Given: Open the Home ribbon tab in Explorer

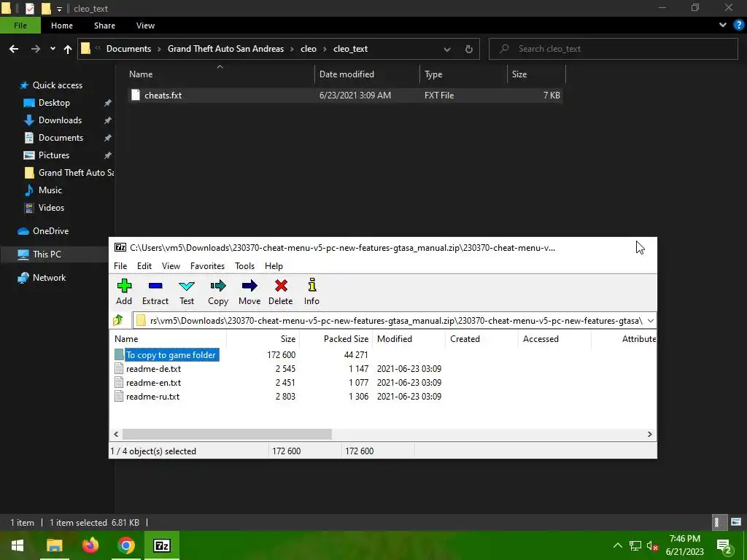Looking at the screenshot, I should [62, 26].
